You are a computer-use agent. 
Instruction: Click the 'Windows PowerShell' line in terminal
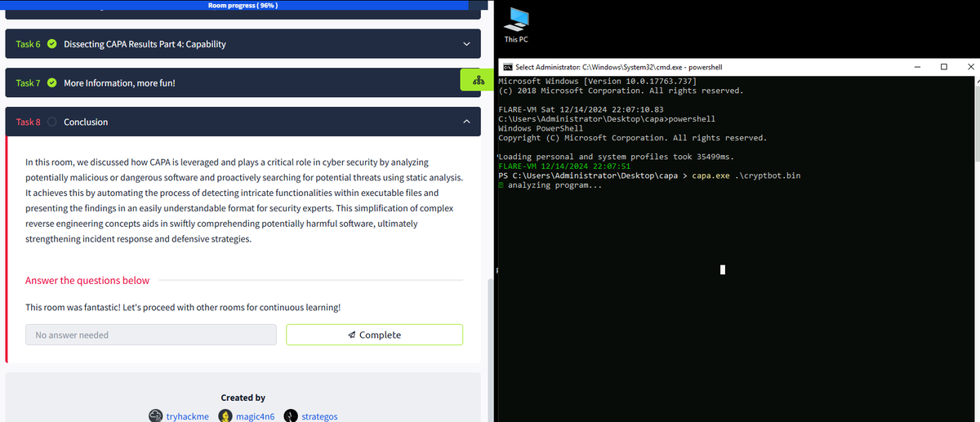click(541, 128)
